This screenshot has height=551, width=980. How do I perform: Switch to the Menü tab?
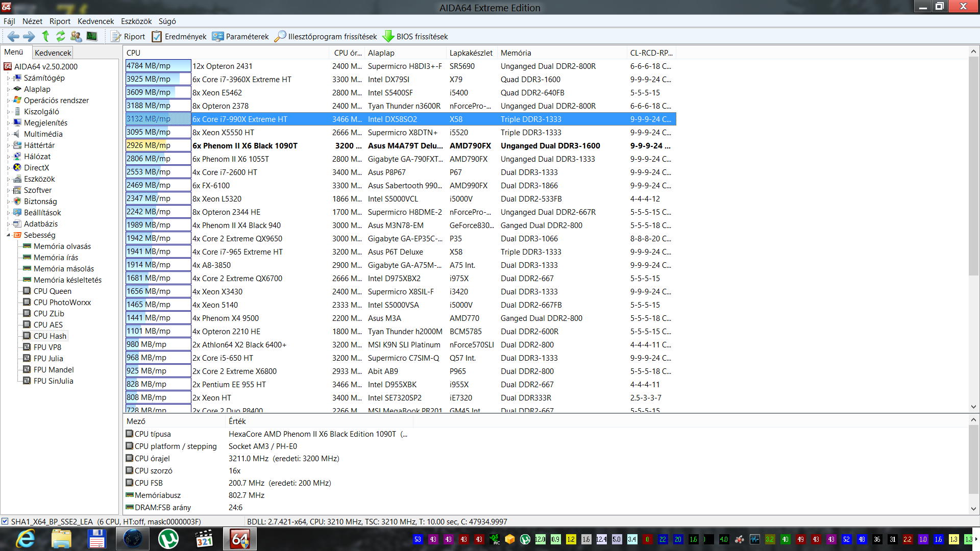(14, 52)
